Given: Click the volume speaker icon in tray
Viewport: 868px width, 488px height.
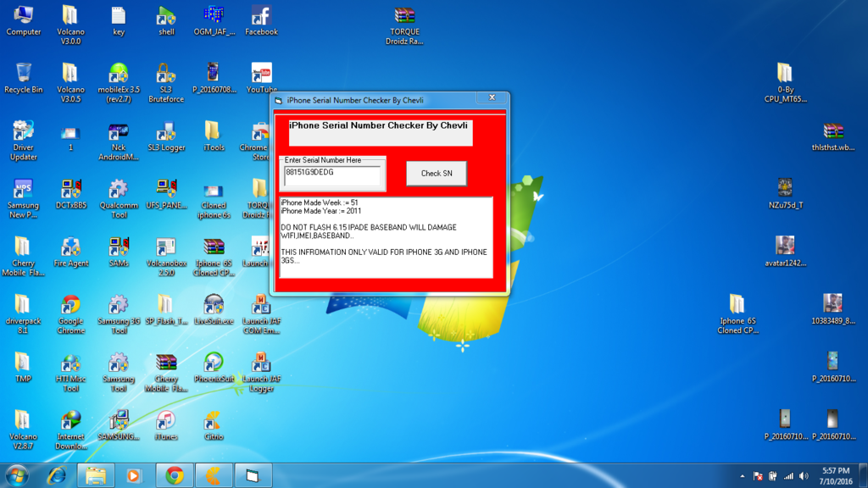Looking at the screenshot, I should 804,476.
